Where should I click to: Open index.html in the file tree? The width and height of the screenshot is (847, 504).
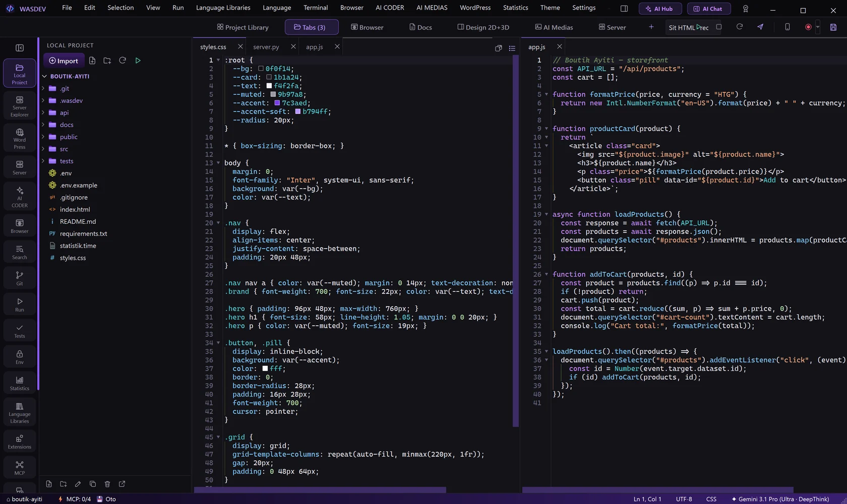tap(75, 209)
